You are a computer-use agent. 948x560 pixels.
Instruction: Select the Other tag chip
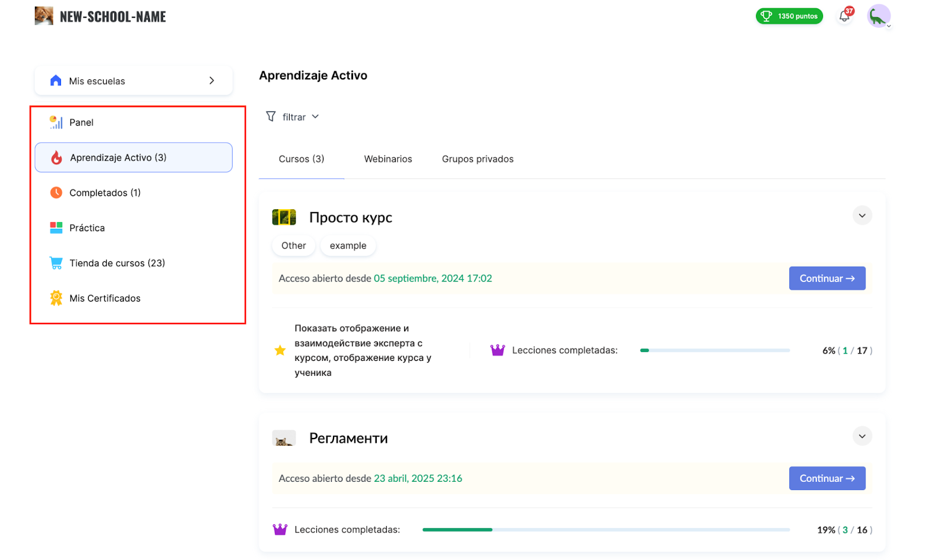click(x=293, y=245)
